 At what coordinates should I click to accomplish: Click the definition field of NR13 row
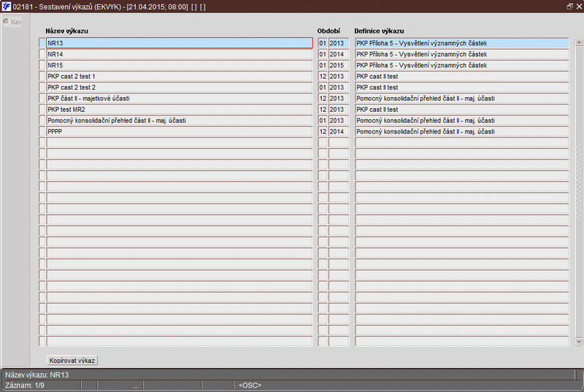pos(462,43)
